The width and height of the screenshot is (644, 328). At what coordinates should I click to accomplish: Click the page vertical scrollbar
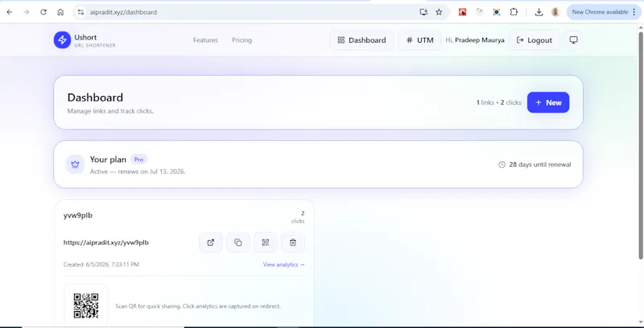click(x=640, y=144)
